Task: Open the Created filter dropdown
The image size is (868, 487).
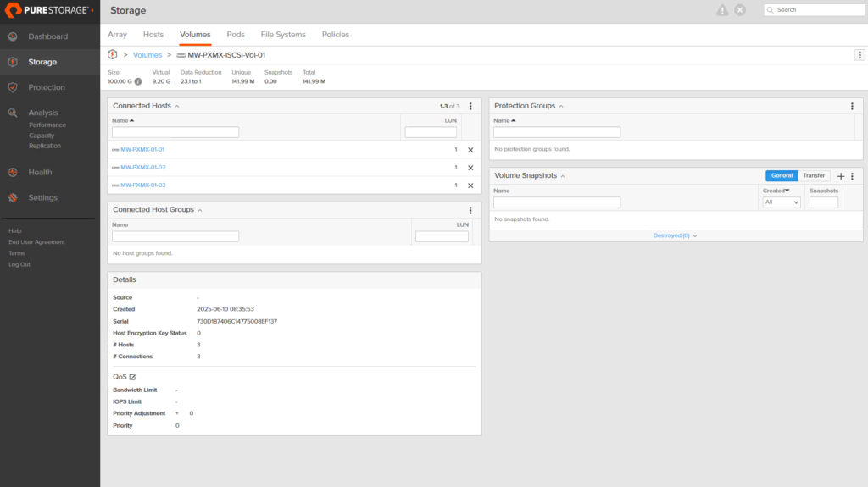Action: click(x=781, y=202)
